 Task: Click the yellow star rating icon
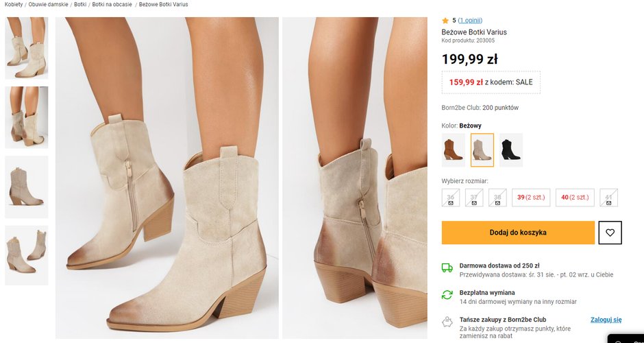(x=445, y=21)
